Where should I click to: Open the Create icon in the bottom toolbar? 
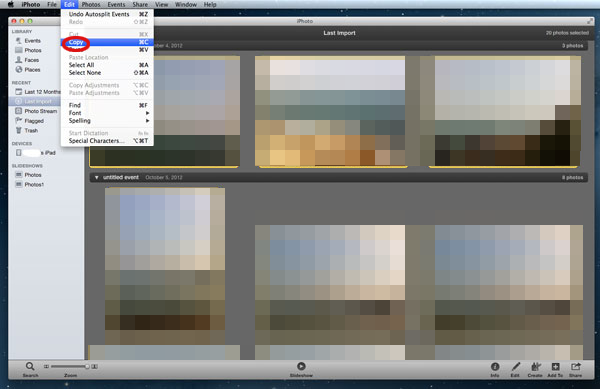[535, 366]
